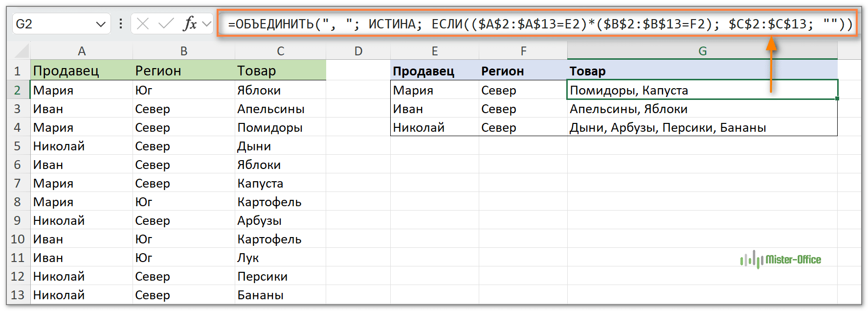868x311 pixels.
Task: Click the green 'Регион' header cell B1
Action: click(184, 71)
